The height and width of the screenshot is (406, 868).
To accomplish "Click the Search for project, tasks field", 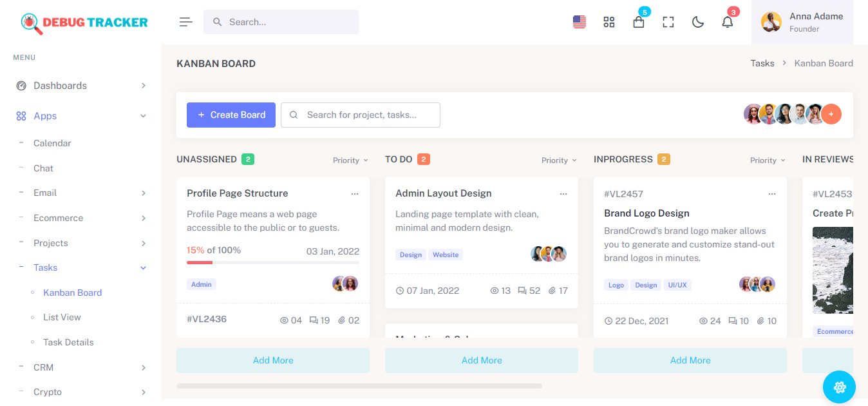I will pos(361,115).
